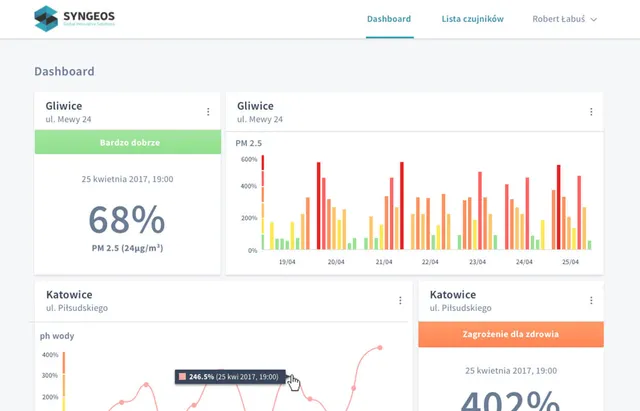640x411 pixels.
Task: Click the Zagrożenie dla zdrowia banner
Action: [x=511, y=334]
